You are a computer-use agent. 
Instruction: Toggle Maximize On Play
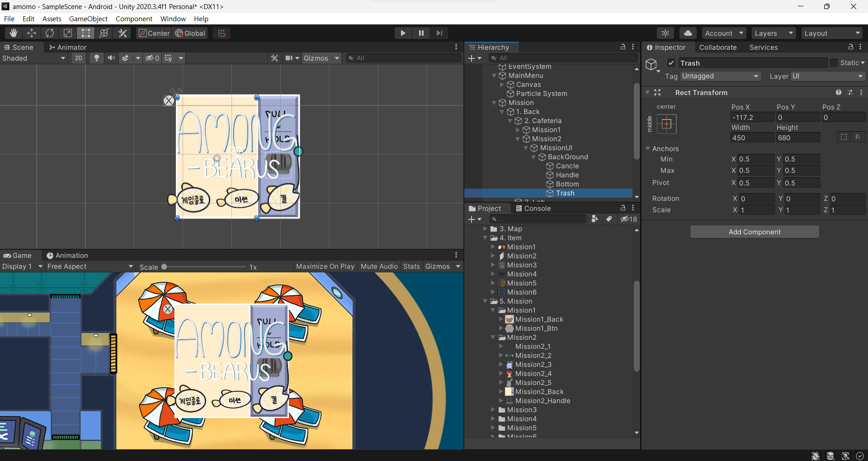(325, 266)
